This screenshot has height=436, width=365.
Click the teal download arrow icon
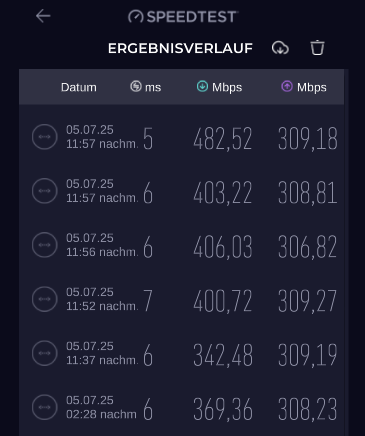(x=202, y=86)
